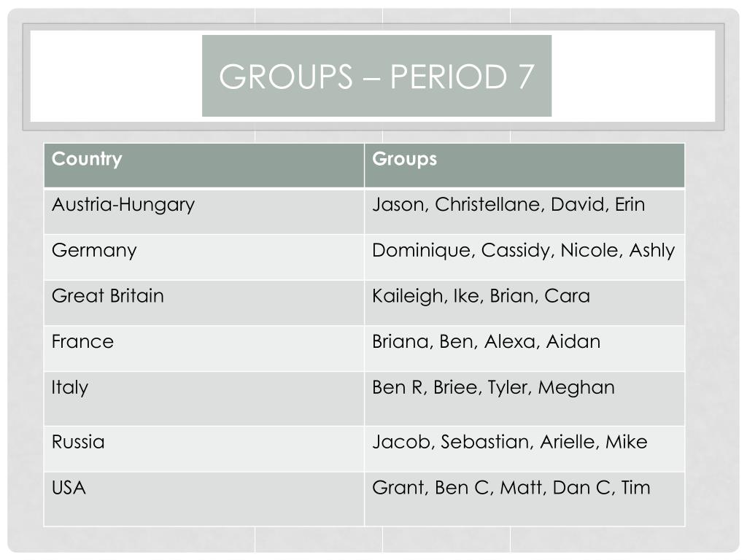Click the Jason, Christellane, David, Erin cell

pyautogui.click(x=525, y=211)
